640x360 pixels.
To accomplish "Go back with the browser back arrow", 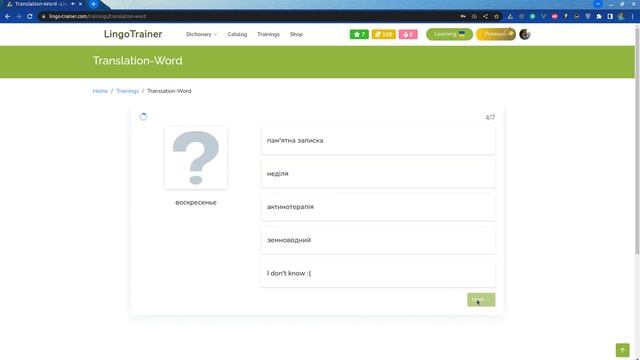I will tap(7, 16).
